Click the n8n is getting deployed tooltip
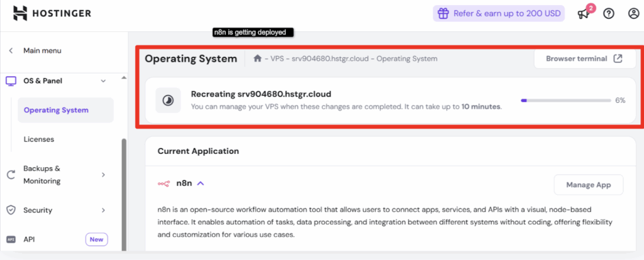This screenshot has width=644, height=260. [253, 33]
